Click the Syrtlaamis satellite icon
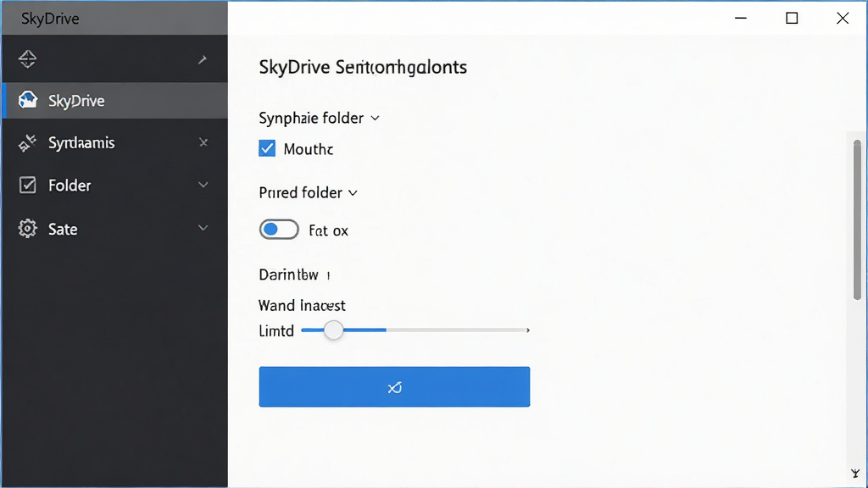Screen dimensions: 868x488 27,142
